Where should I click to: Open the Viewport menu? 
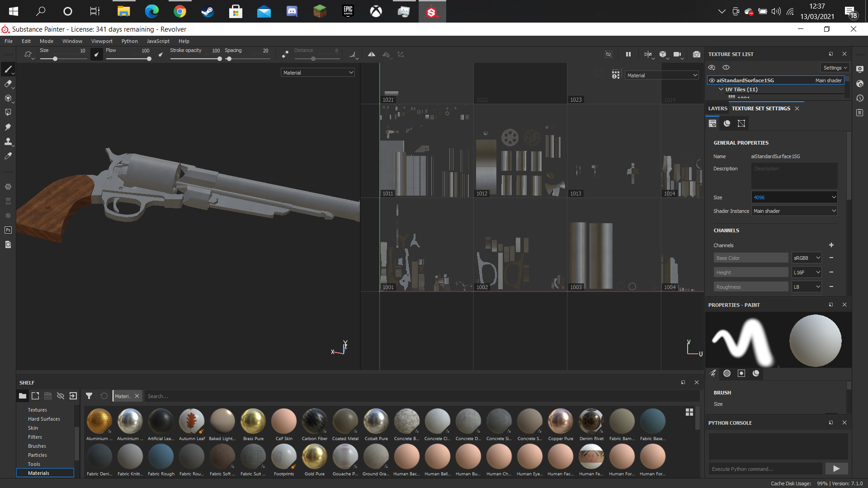[102, 41]
